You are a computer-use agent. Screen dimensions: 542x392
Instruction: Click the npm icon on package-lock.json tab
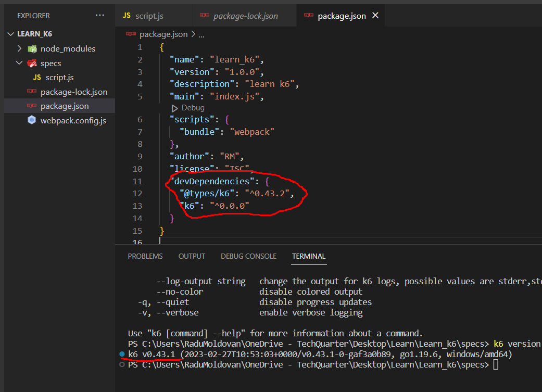205,15
